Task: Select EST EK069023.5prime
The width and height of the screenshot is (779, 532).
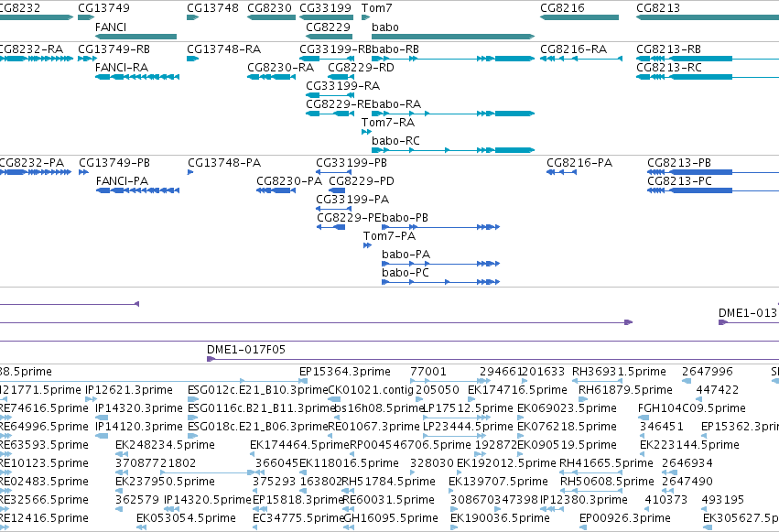Action: [x=567, y=408]
